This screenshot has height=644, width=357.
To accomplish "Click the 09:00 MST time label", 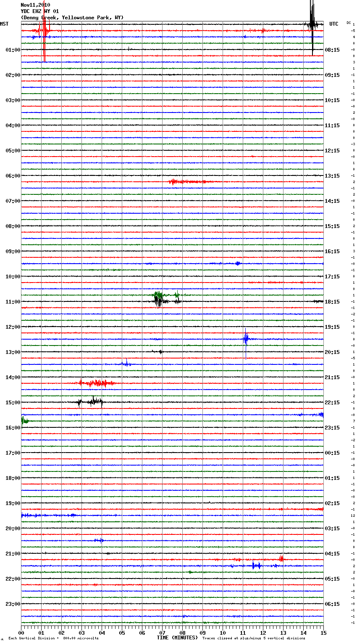I will 13,251.
